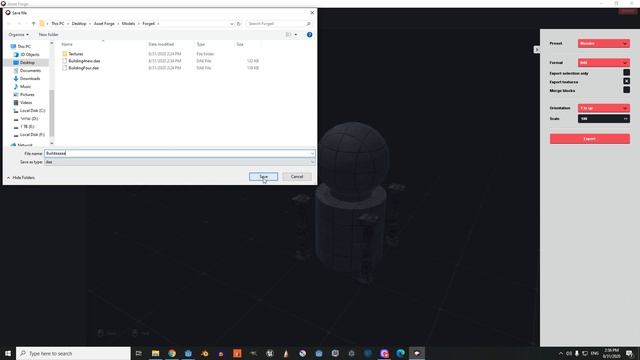Viewport: 640px width, 360px height.
Task: Click the File name input field
Action: pyautogui.click(x=177, y=153)
